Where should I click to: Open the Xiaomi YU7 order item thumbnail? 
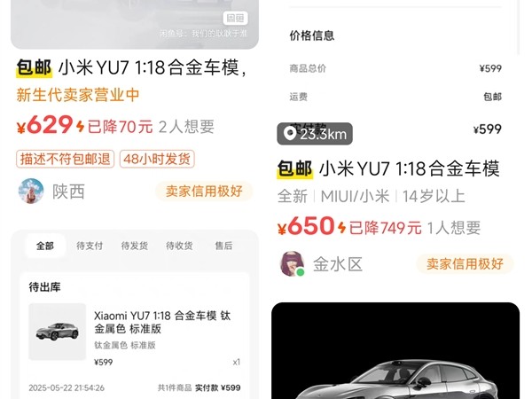coord(57,332)
